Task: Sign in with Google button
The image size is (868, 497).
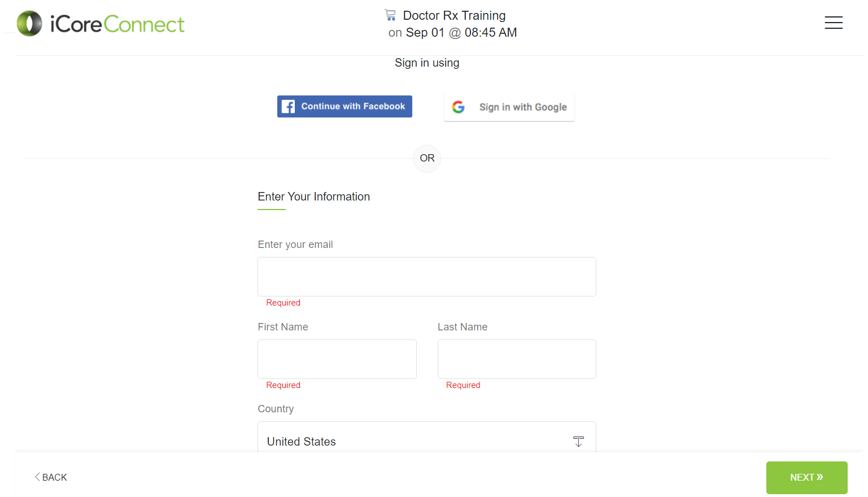Action: tap(509, 107)
